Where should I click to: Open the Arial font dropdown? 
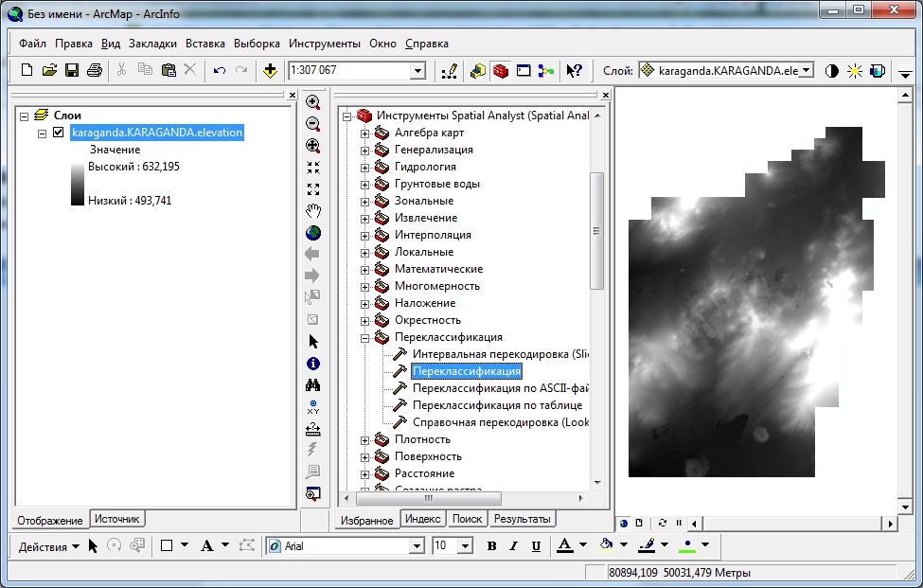pyautogui.click(x=417, y=546)
